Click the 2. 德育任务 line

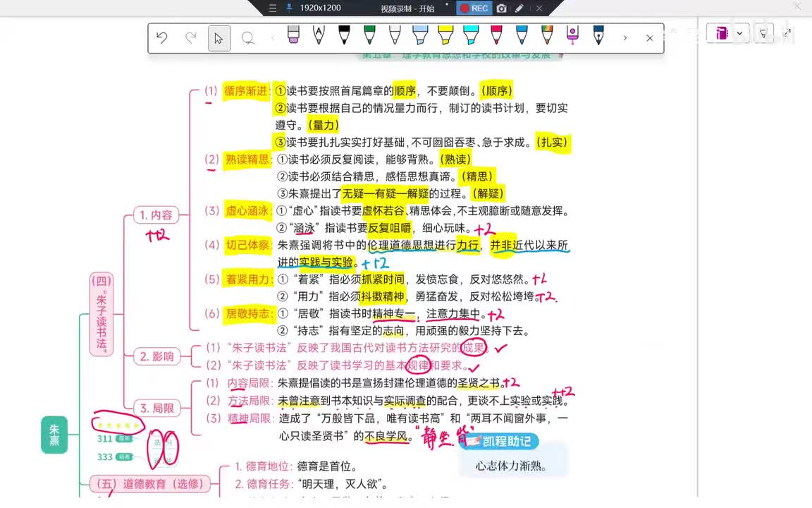coord(312,483)
